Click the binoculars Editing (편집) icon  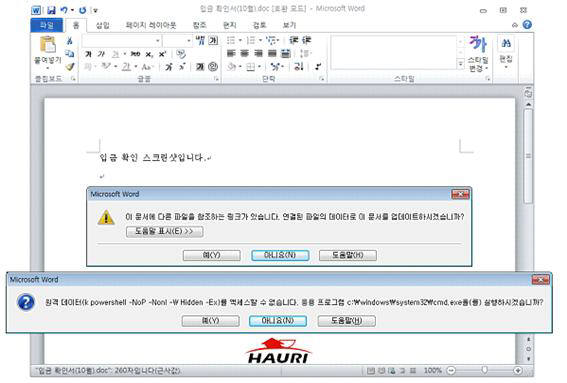506,44
